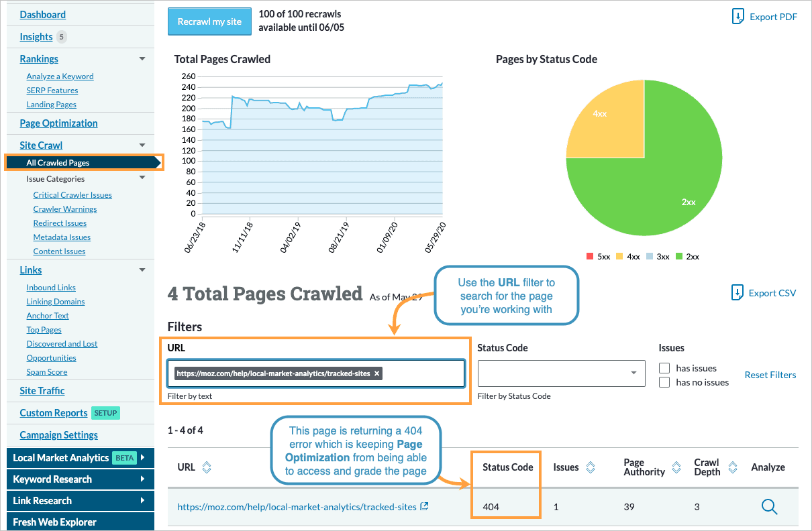Open the Link Research menu

80,500
